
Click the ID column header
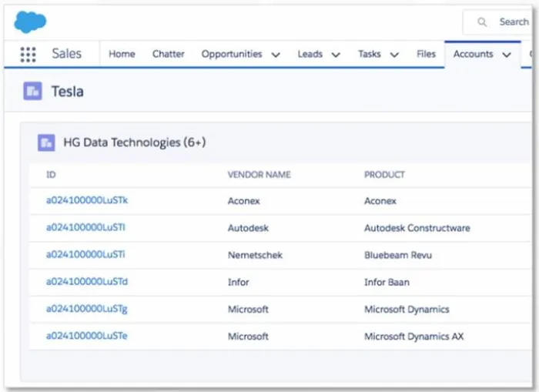51,175
